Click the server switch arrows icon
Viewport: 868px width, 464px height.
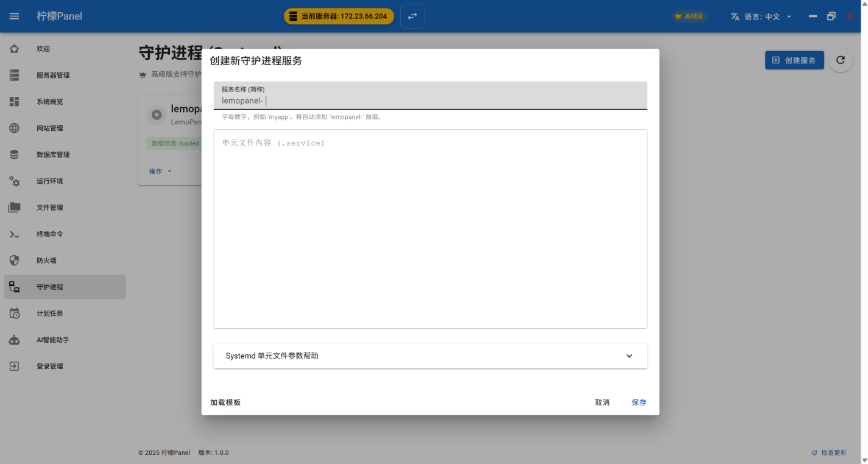pos(412,16)
